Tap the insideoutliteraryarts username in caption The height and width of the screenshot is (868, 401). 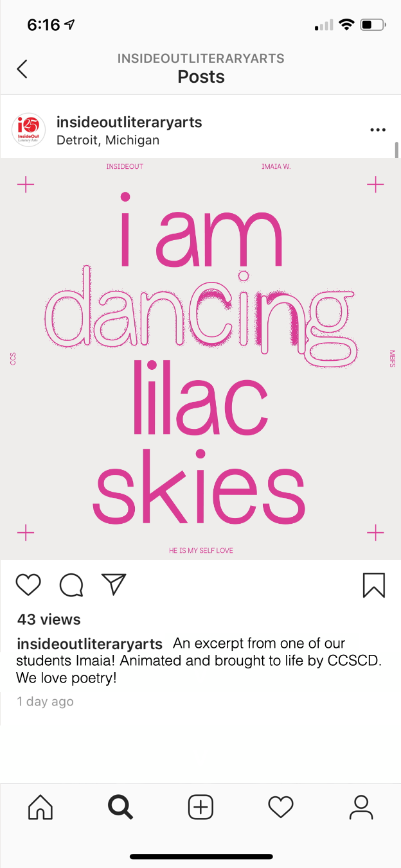coord(89,643)
